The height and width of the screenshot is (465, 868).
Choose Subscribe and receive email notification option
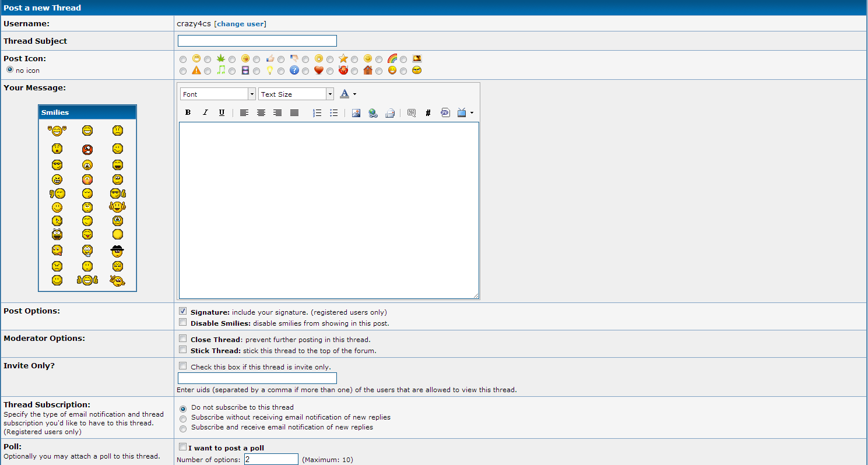[183, 428]
